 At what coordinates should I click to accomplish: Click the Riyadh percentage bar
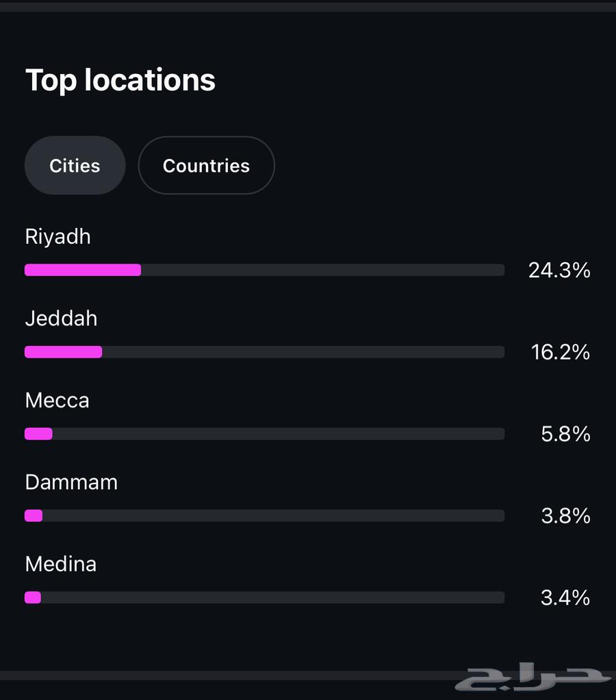(264, 270)
